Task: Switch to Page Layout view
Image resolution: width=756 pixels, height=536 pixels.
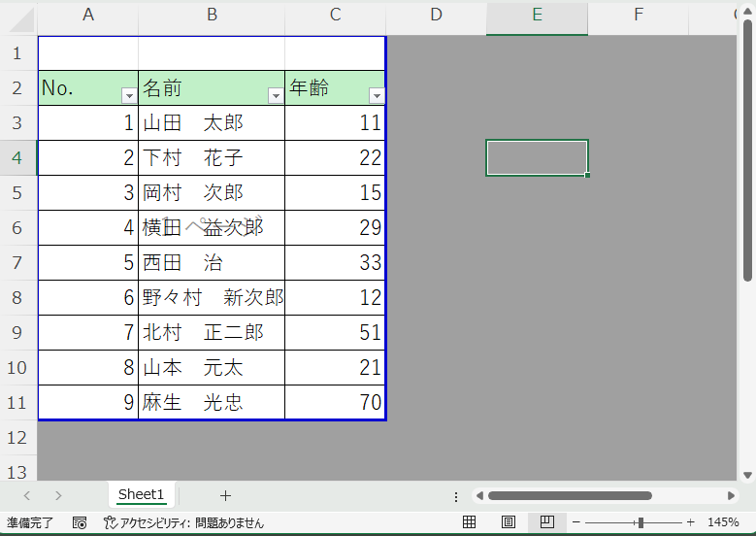Action: (509, 522)
